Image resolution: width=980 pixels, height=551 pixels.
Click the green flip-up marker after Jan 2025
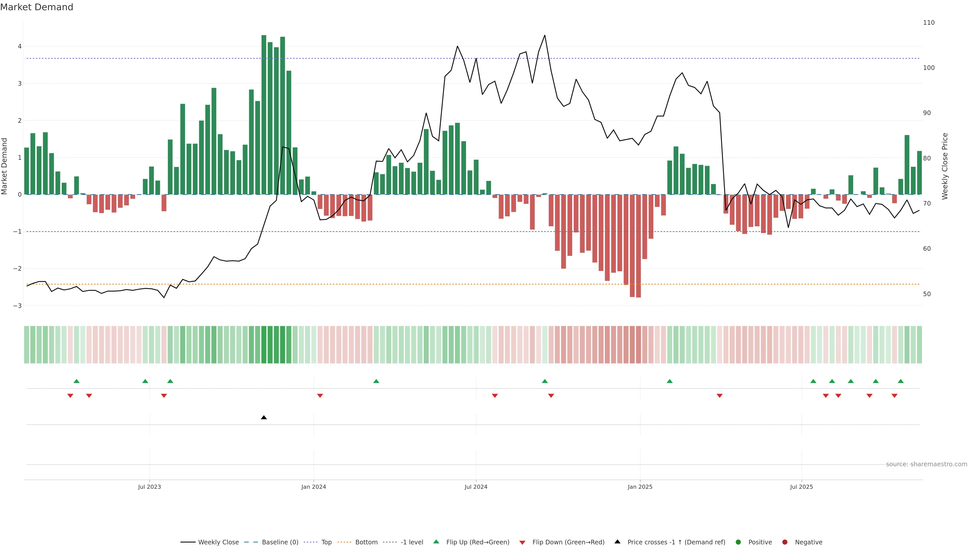tap(670, 381)
